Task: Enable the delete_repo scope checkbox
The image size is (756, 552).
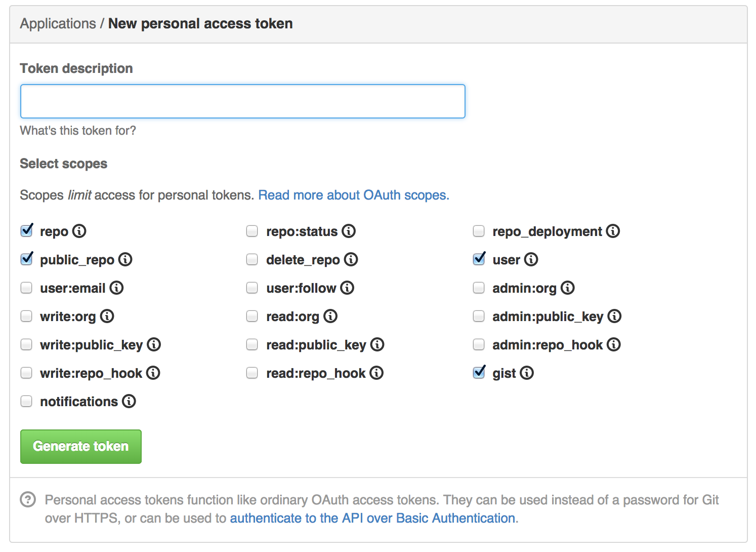Action: click(x=252, y=259)
